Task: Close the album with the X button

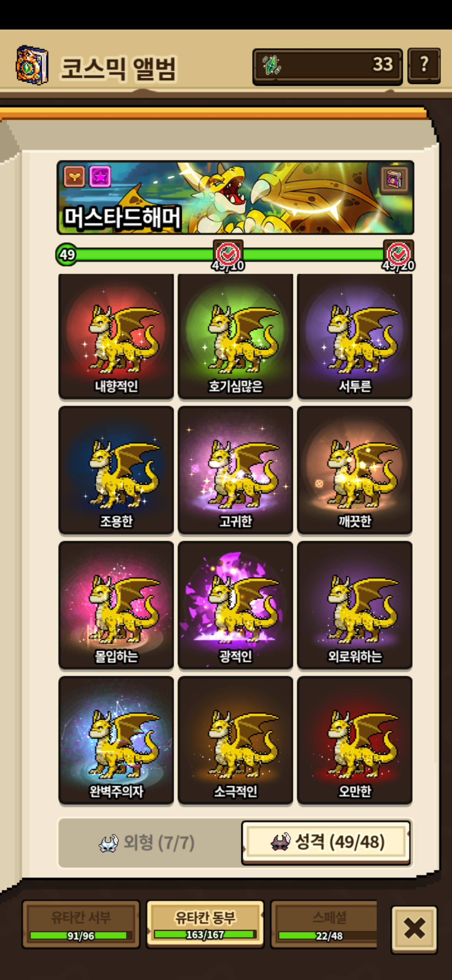Action: pyautogui.click(x=414, y=928)
